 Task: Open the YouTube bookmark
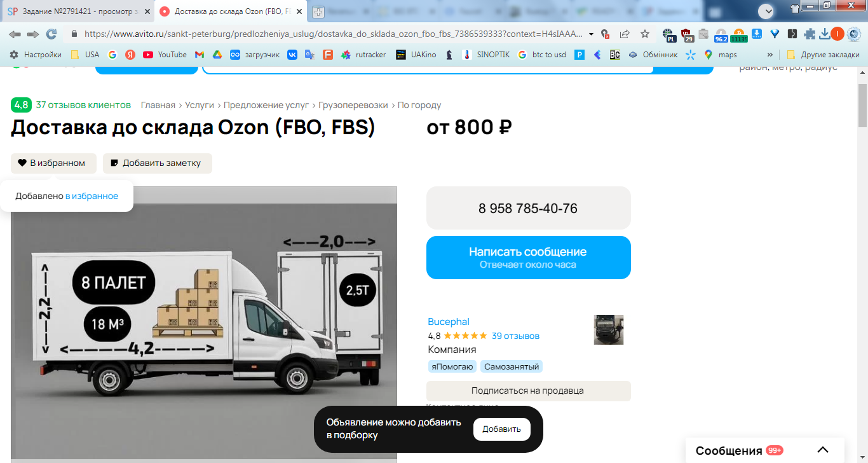tap(165, 55)
